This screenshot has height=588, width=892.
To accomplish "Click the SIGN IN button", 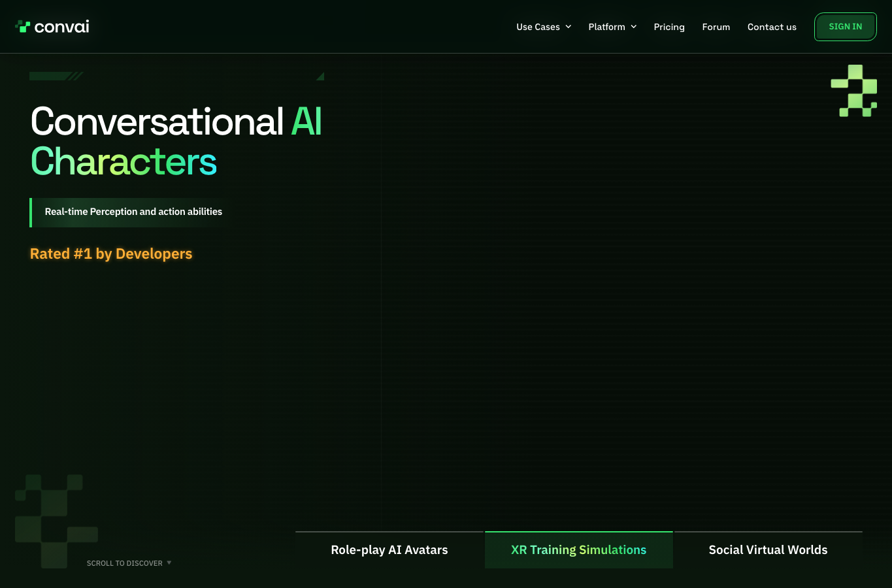I will point(846,27).
